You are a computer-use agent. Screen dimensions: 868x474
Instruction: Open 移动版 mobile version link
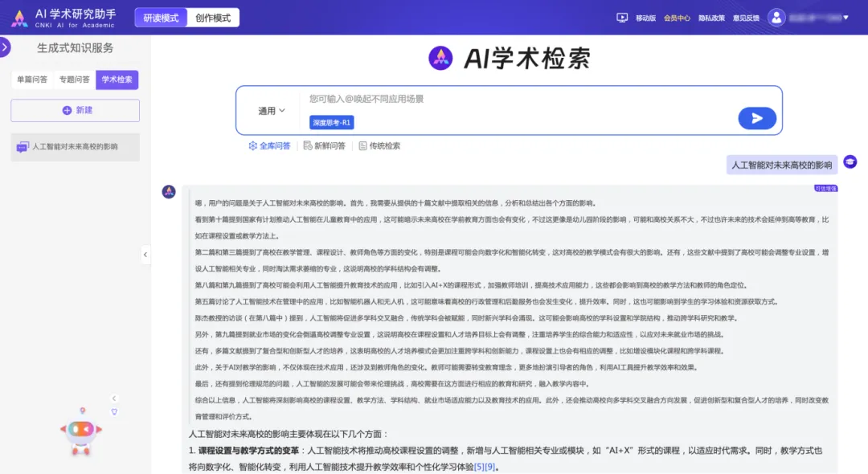pos(645,18)
